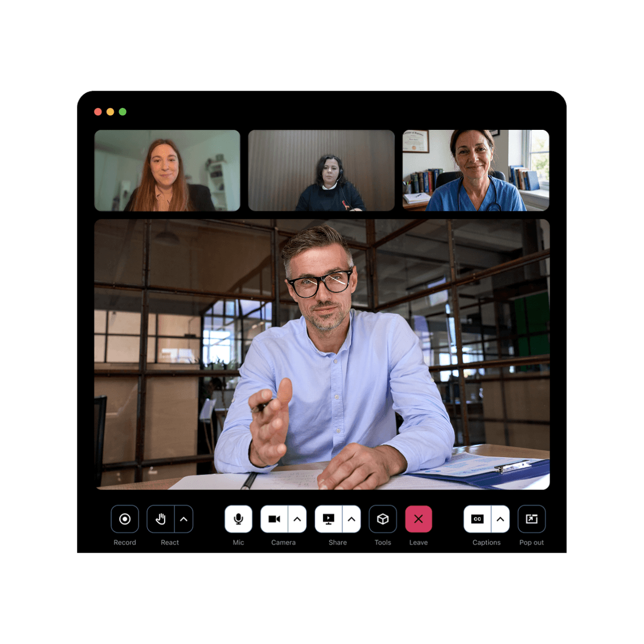Click the Pop out icon

click(x=531, y=518)
